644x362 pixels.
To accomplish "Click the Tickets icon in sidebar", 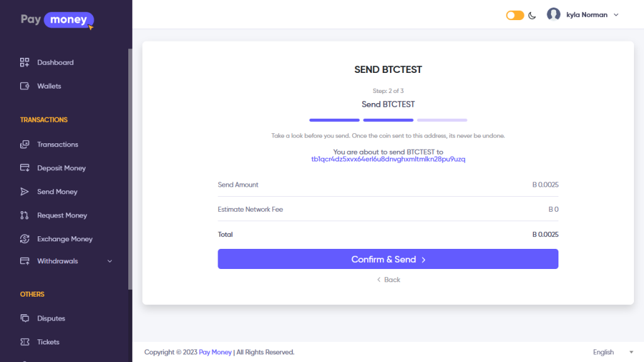I will [25, 342].
